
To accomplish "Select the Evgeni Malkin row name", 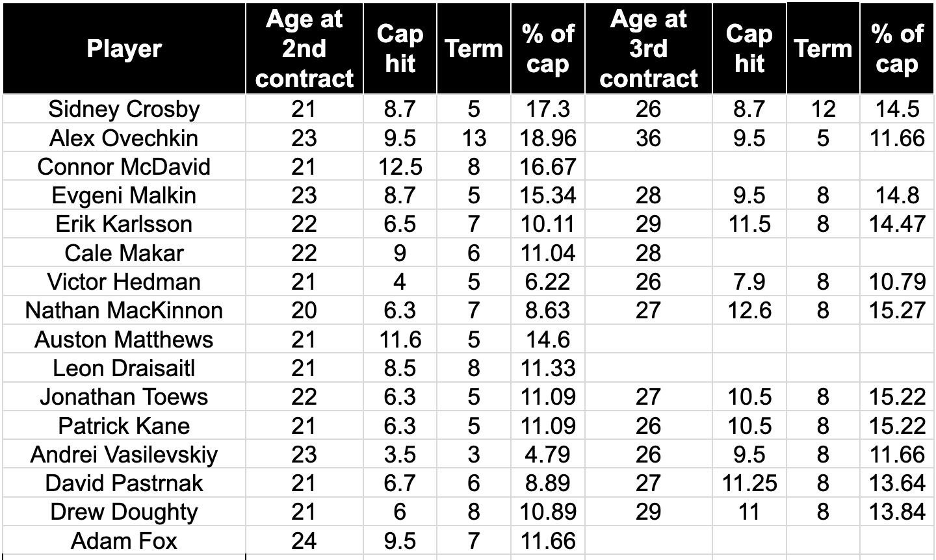I will (123, 196).
